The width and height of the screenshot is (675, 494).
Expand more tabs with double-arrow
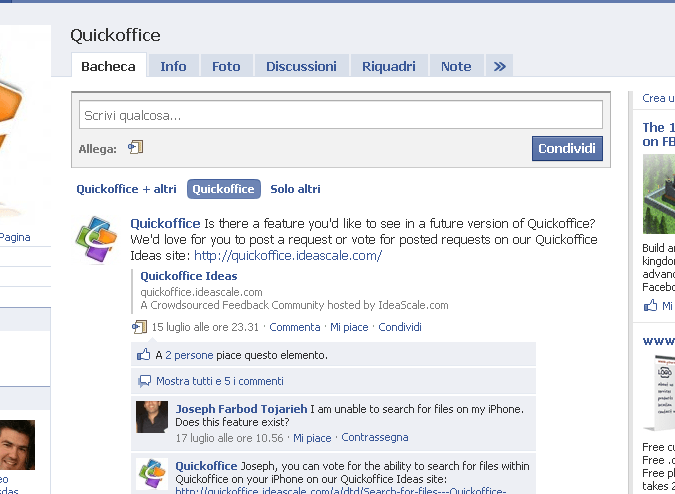click(x=499, y=66)
